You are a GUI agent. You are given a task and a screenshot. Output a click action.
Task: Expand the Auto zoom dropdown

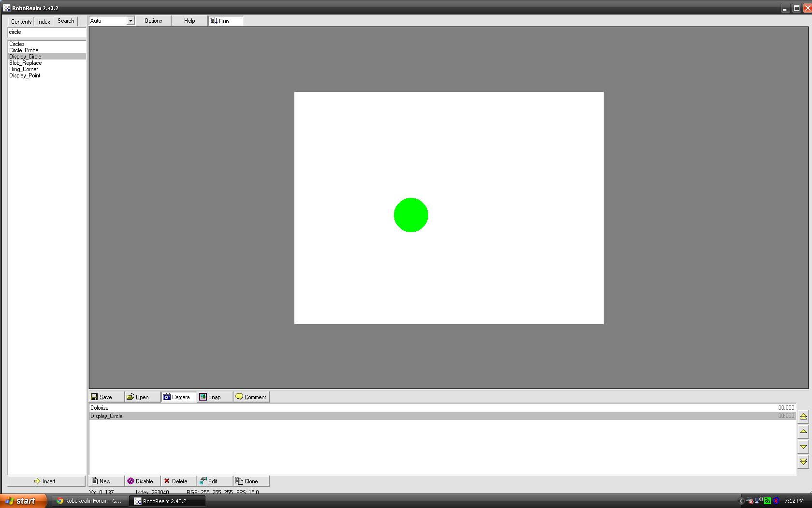130,21
